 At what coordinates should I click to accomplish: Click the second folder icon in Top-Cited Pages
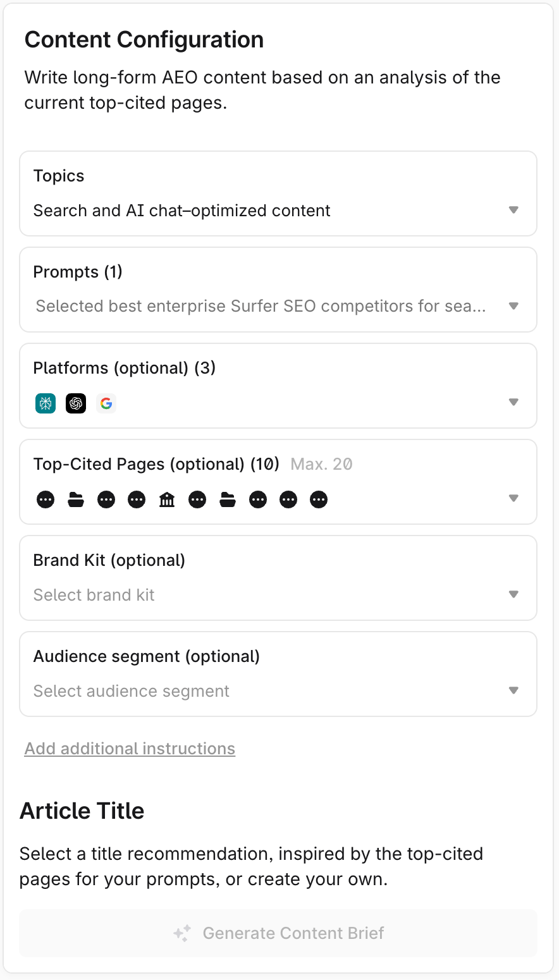click(228, 500)
